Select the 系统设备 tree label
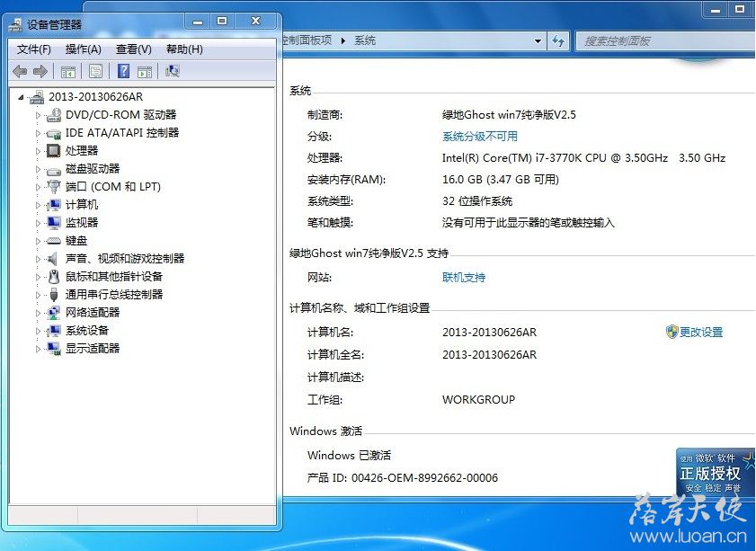 pos(87,330)
